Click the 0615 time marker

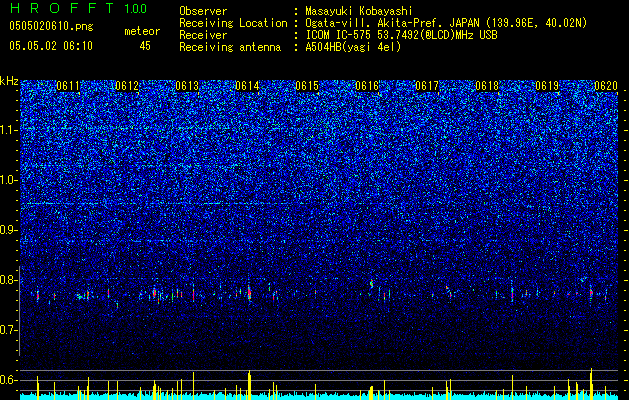[307, 86]
